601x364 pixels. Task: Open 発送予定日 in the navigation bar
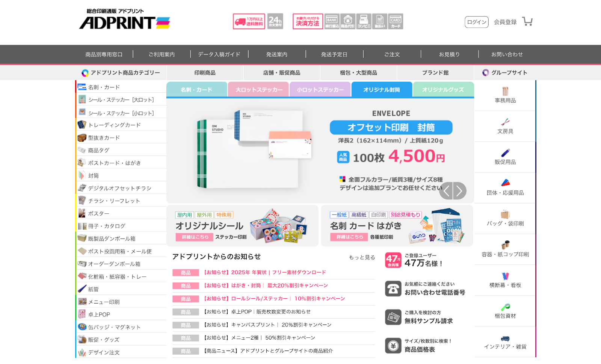click(334, 54)
